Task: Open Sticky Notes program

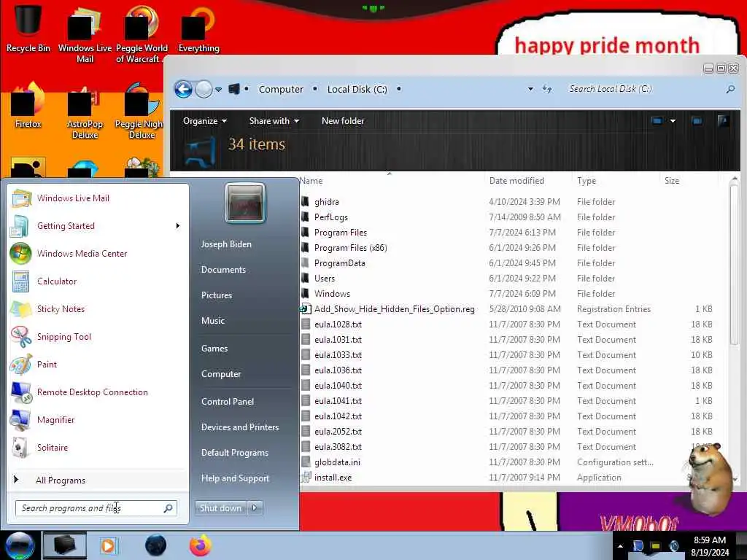Action: (98, 309)
